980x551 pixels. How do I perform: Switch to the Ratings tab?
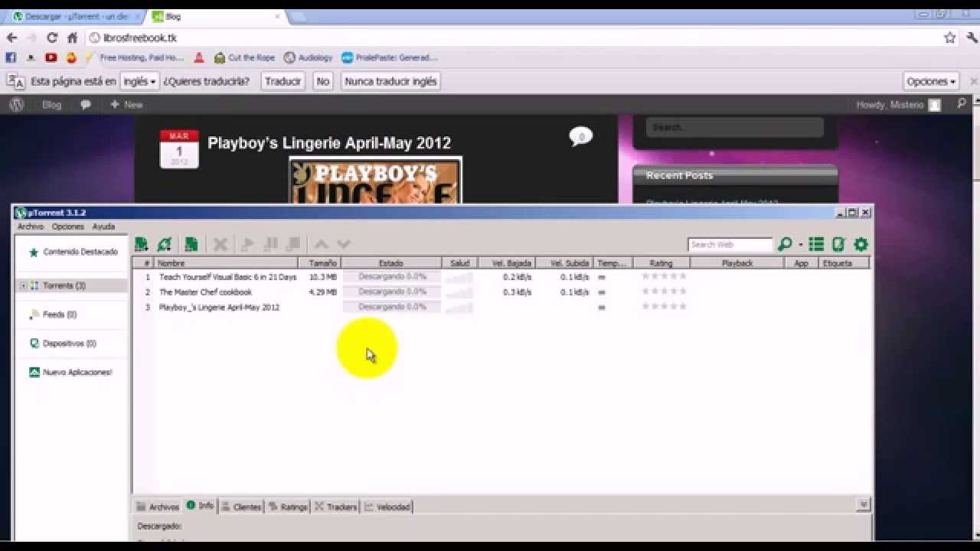pos(288,507)
